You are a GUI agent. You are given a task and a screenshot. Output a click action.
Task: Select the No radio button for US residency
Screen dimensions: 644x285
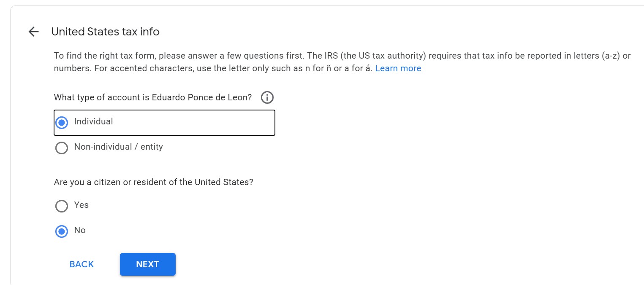point(62,231)
